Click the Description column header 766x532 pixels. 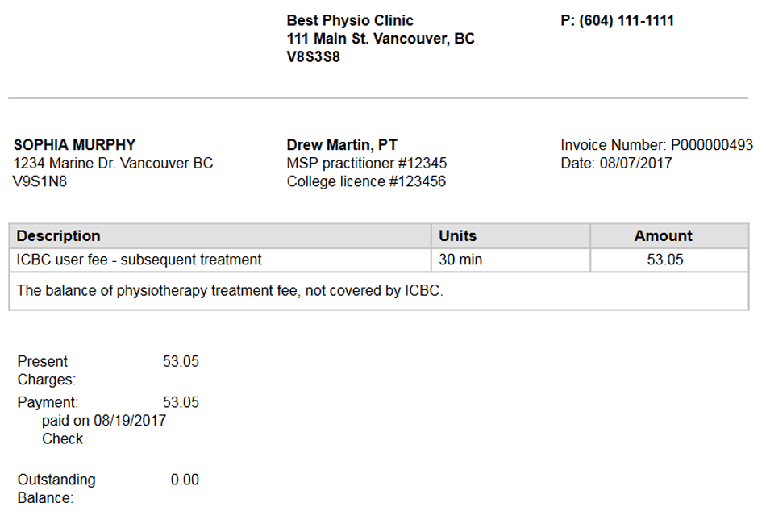(58, 236)
